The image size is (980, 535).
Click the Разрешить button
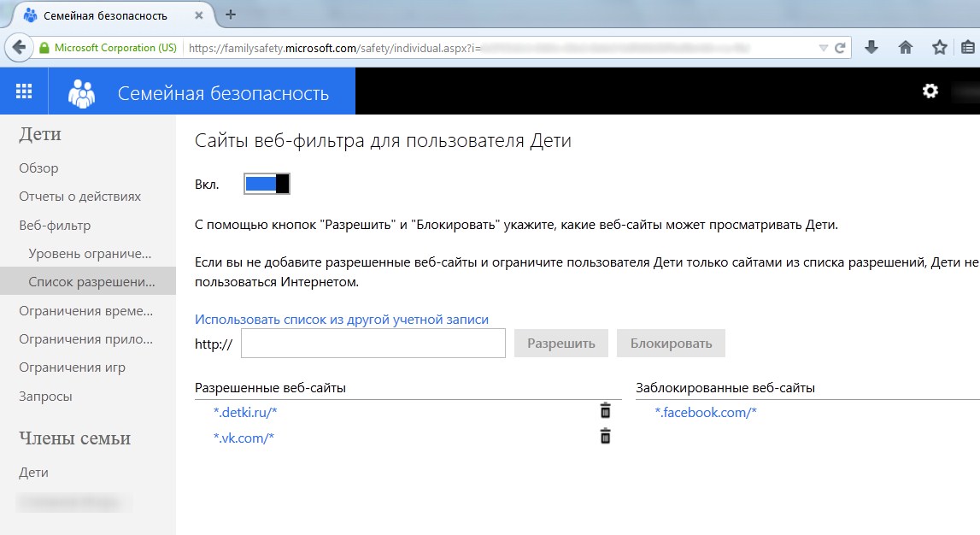[x=561, y=343]
